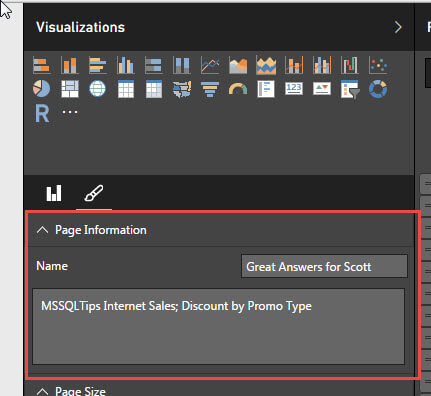Switch to the Fields tab bar icon
This screenshot has height=396, width=431.
coord(54,193)
